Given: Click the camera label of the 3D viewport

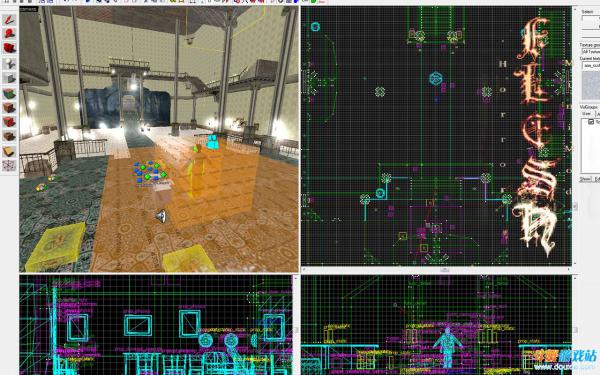Looking at the screenshot, I should tap(29, 9).
